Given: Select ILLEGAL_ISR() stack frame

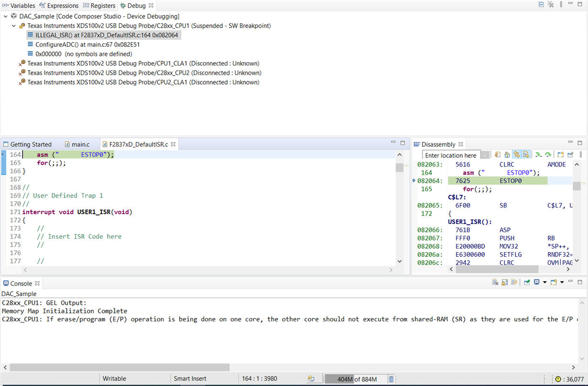Looking at the screenshot, I should click(x=103, y=35).
